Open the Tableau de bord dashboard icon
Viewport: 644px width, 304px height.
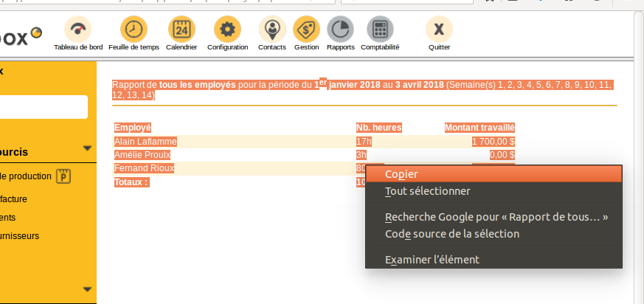[77, 30]
